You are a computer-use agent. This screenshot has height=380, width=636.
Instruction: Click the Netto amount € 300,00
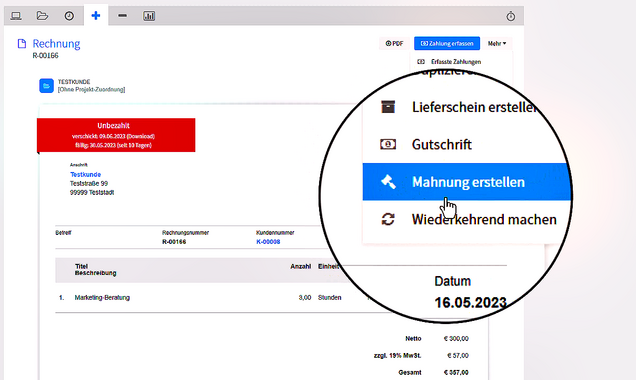[x=456, y=339]
